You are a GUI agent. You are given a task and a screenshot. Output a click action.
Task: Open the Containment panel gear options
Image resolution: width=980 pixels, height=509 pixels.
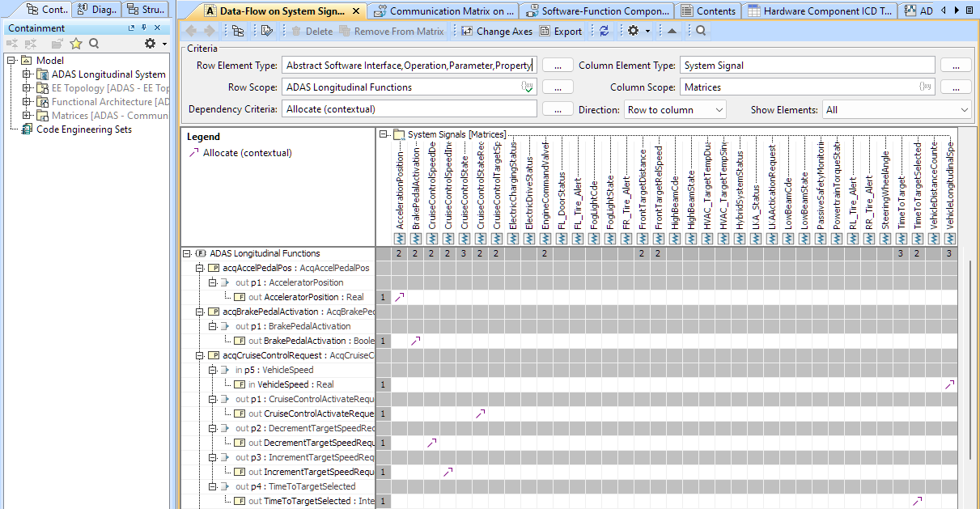pyautogui.click(x=151, y=44)
